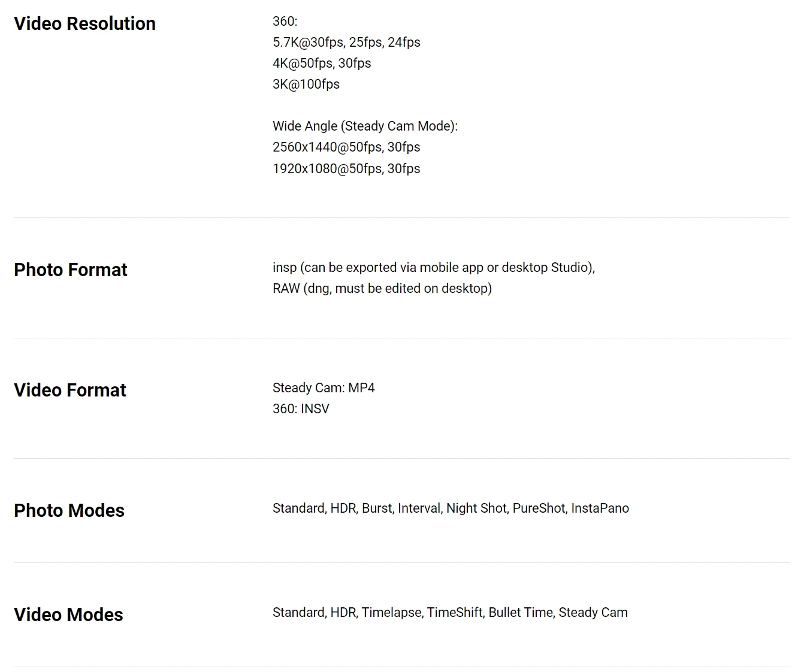Click Timelapse in the Video Modes list
This screenshot has width=798, height=672.
coord(391,613)
